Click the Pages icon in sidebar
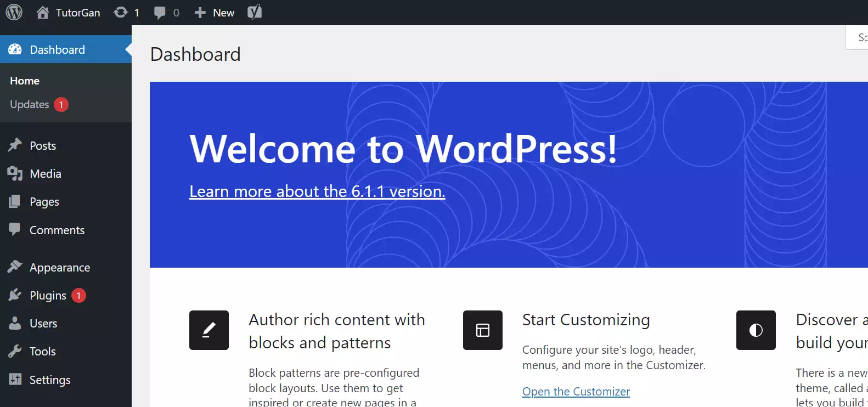Viewport: 868px width, 407px height. [15, 201]
